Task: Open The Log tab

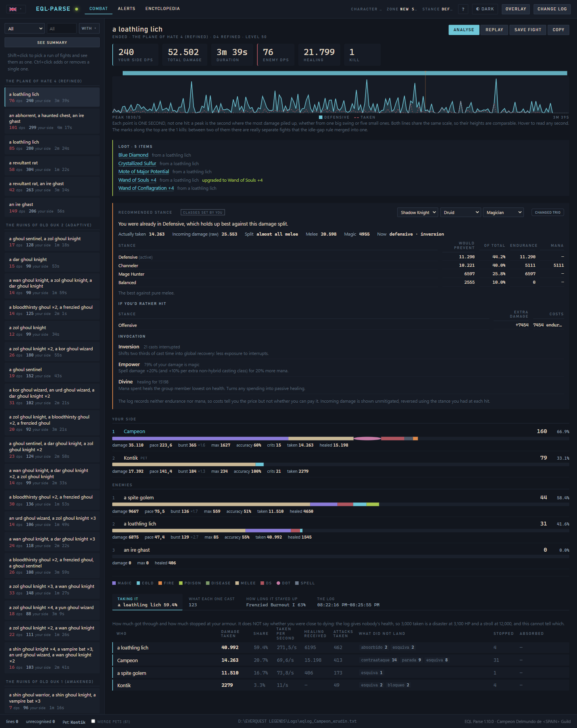Action: click(x=348, y=602)
